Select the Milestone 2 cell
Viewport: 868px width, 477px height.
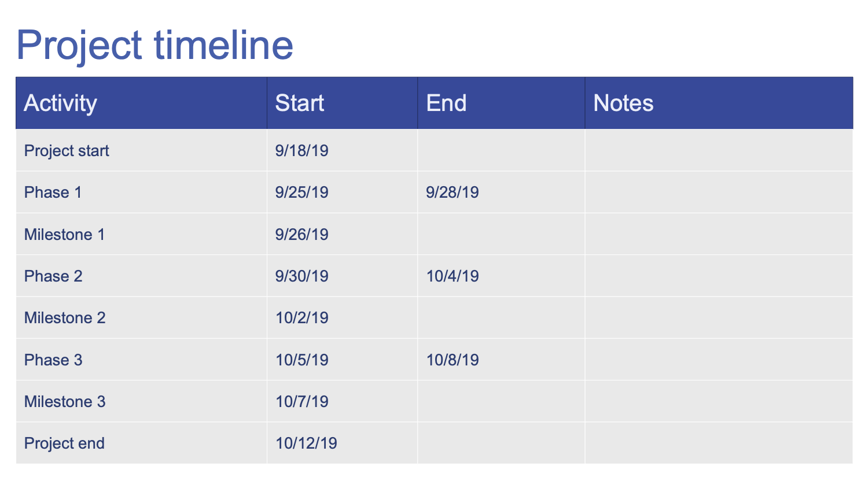65,318
